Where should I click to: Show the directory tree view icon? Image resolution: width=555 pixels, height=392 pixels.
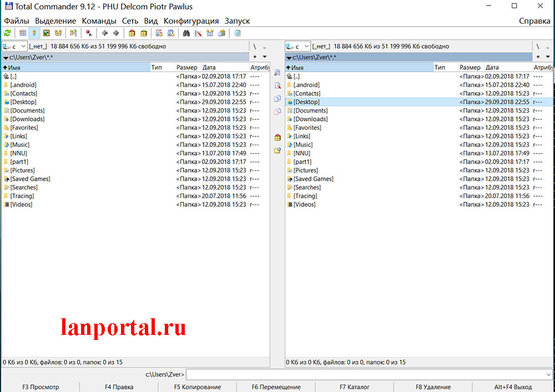58,33
